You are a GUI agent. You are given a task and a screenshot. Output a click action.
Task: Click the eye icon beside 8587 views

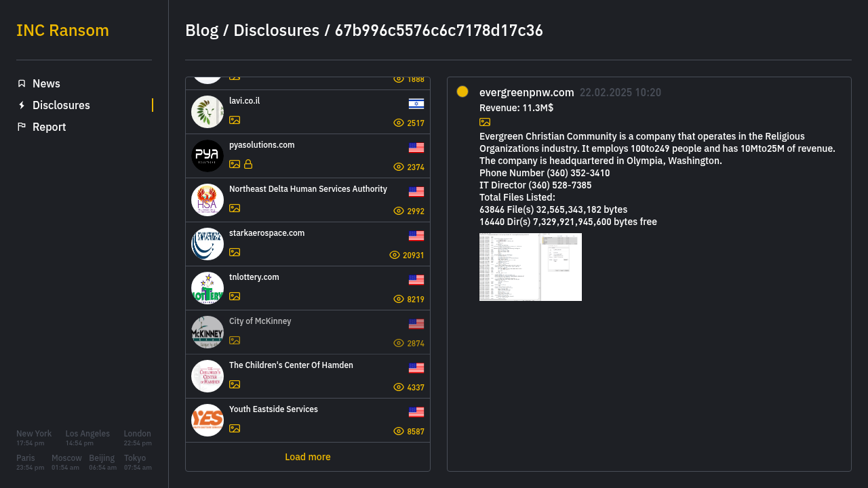(x=399, y=431)
